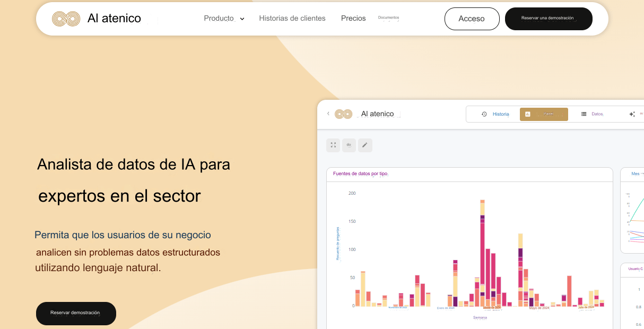The image size is (644, 329).
Task: Open the Documentos link in navigation
Action: pyautogui.click(x=388, y=18)
